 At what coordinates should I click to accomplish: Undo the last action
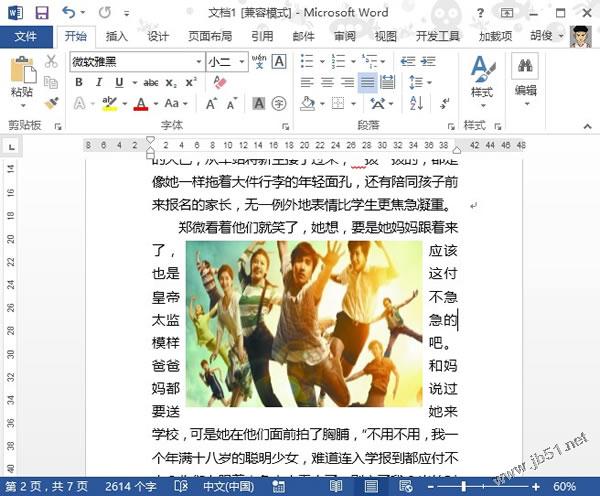(x=68, y=13)
